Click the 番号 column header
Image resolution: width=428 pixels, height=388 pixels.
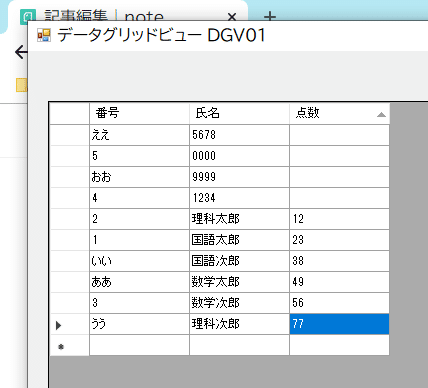pos(139,113)
